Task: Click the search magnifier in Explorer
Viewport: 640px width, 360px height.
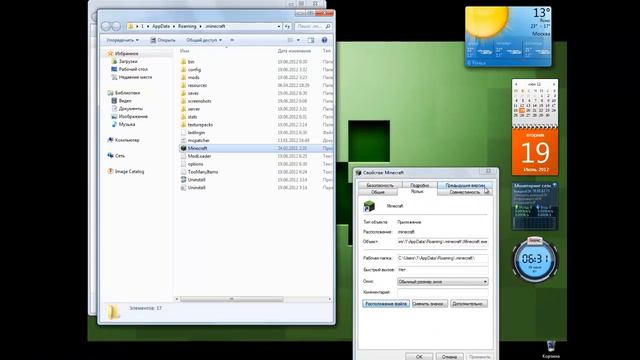Action: (327, 26)
